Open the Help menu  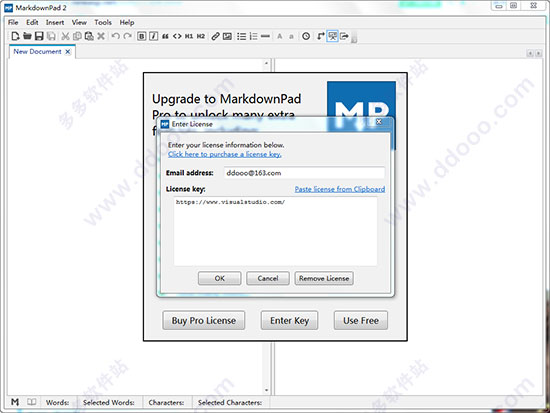(127, 22)
